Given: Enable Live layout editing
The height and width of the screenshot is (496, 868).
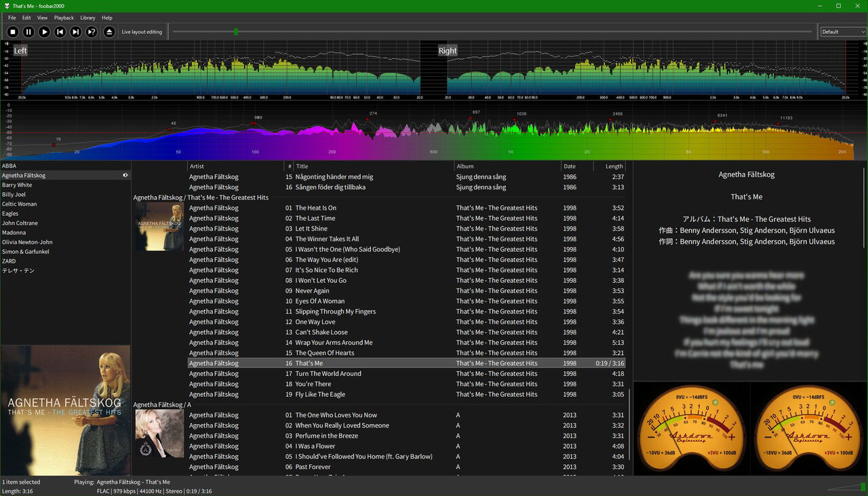Looking at the screenshot, I should (x=141, y=31).
